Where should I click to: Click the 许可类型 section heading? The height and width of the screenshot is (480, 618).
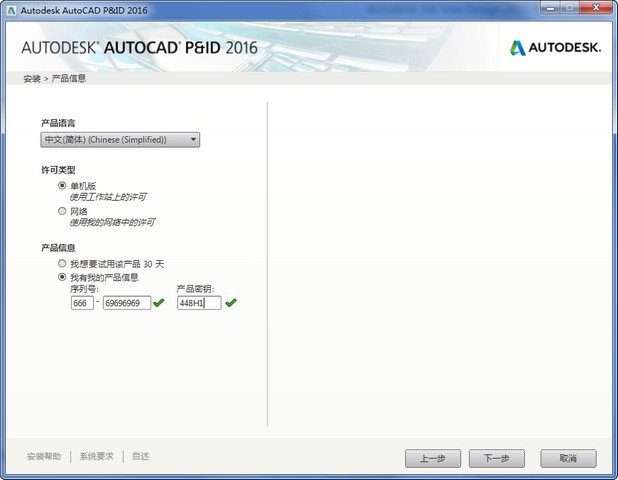[58, 170]
